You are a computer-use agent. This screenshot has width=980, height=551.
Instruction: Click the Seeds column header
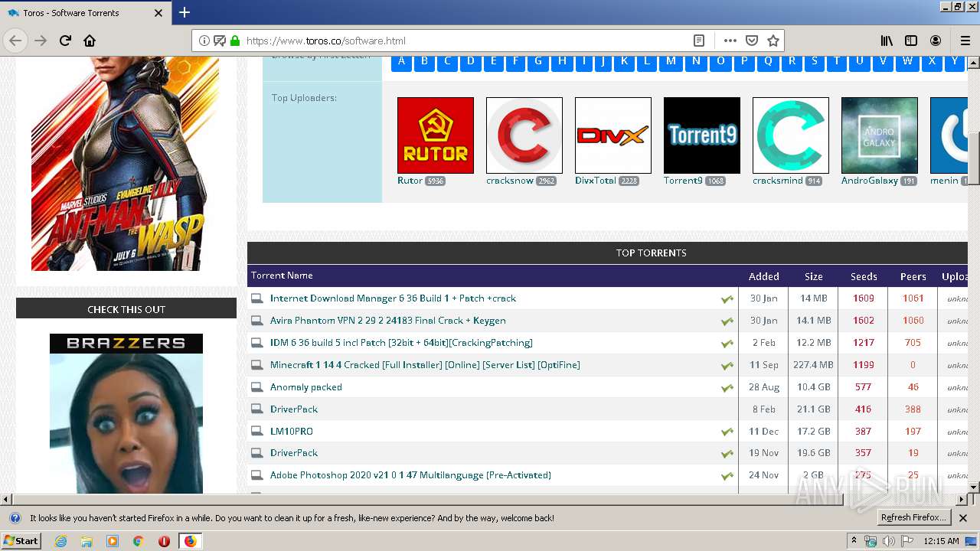tap(864, 276)
